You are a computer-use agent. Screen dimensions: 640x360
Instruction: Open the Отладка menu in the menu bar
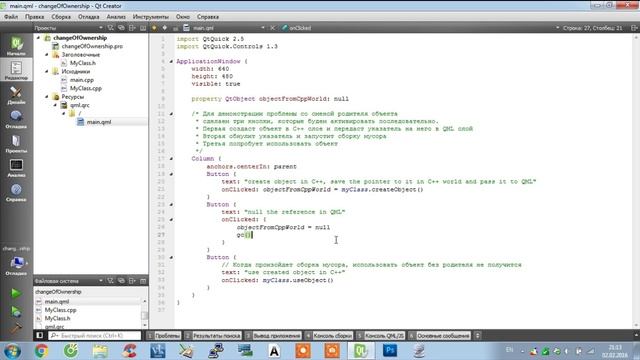click(x=89, y=17)
